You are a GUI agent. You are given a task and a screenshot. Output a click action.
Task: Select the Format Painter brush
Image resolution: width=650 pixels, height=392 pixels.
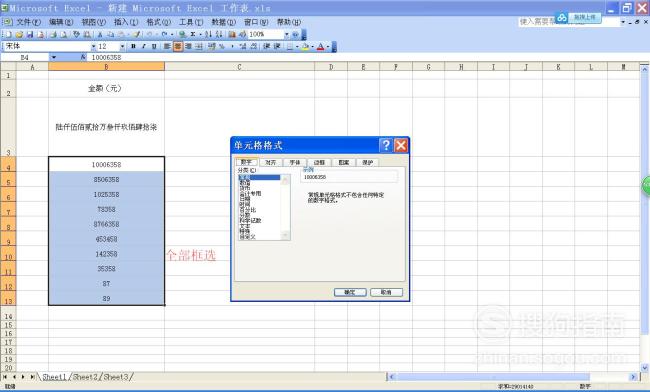click(x=136, y=34)
